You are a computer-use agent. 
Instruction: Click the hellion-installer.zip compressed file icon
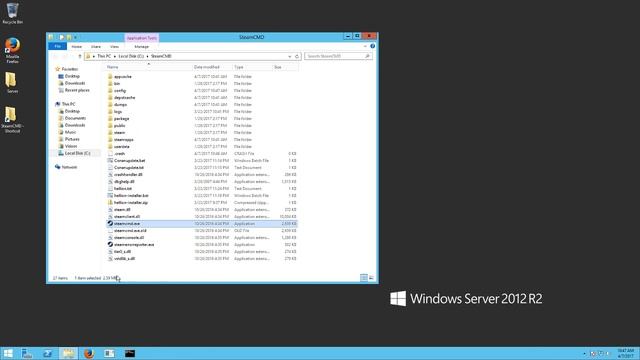pyautogui.click(x=110, y=202)
